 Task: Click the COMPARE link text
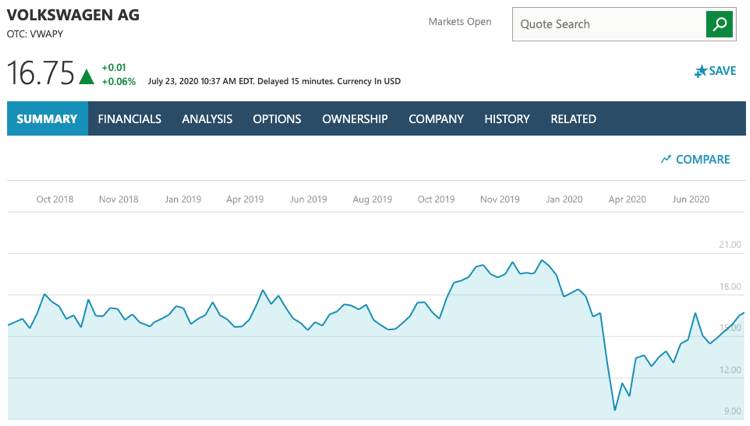tap(703, 159)
